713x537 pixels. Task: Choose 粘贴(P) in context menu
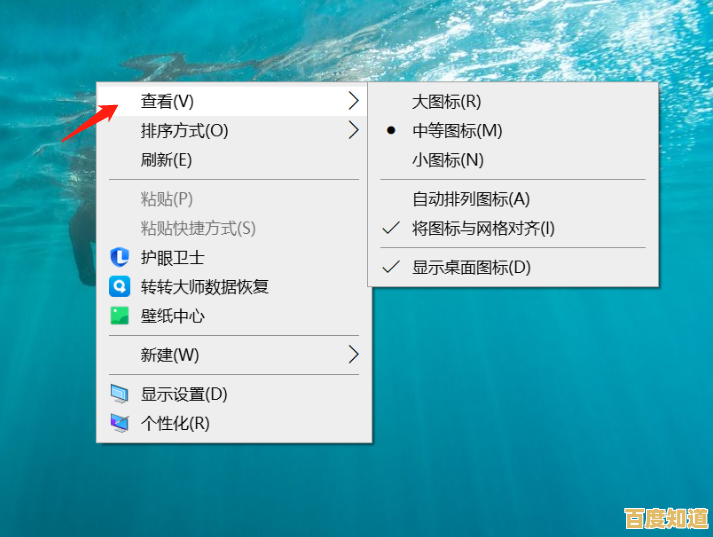pos(232,199)
